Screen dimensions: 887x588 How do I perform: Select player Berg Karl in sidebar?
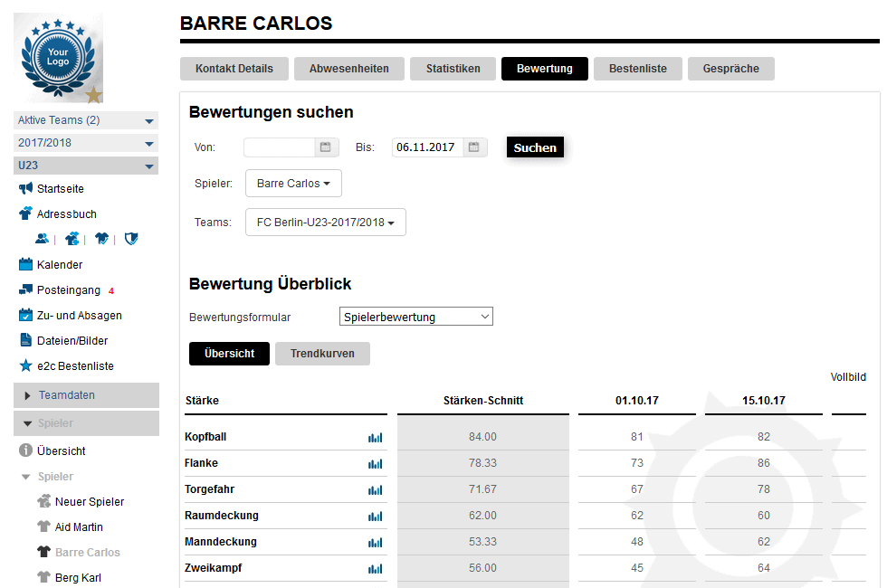tap(78, 578)
